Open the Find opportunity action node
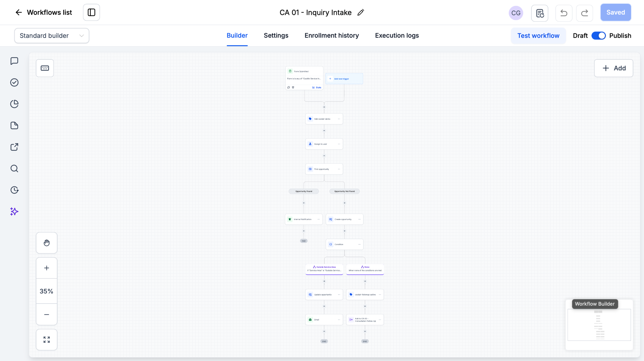Image resolution: width=644 pixels, height=361 pixels. tap(324, 169)
